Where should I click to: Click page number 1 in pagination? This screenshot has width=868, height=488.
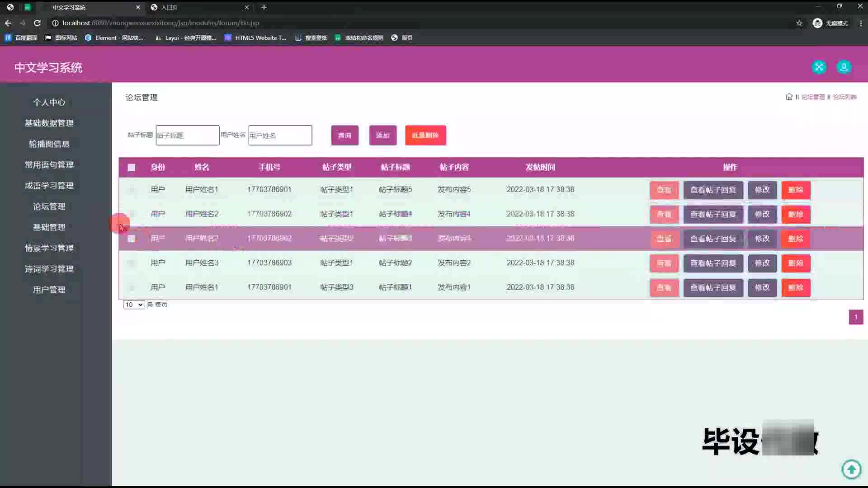(x=856, y=317)
